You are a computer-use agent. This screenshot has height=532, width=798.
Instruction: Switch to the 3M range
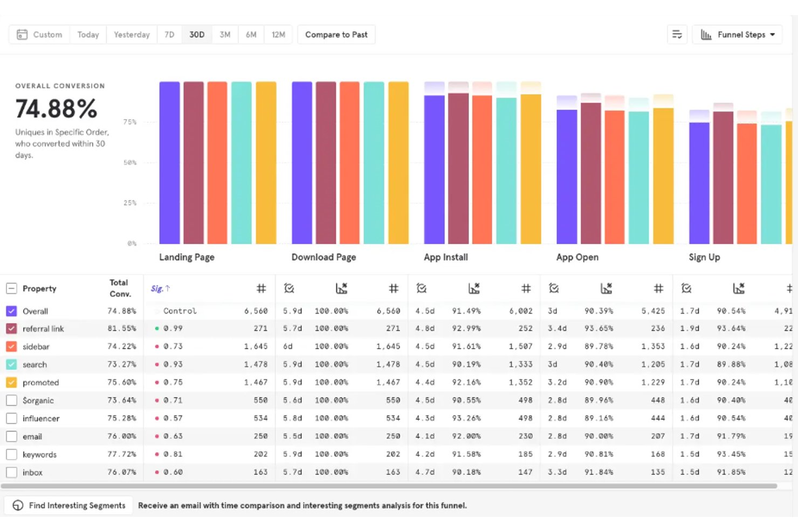pyautogui.click(x=225, y=34)
